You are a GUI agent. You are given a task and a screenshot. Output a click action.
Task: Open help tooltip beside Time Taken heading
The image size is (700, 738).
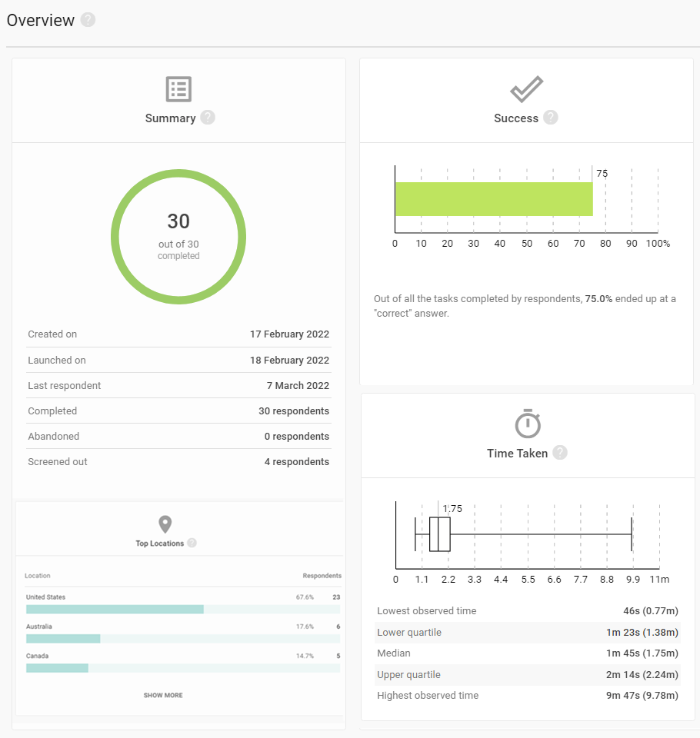pos(560,453)
